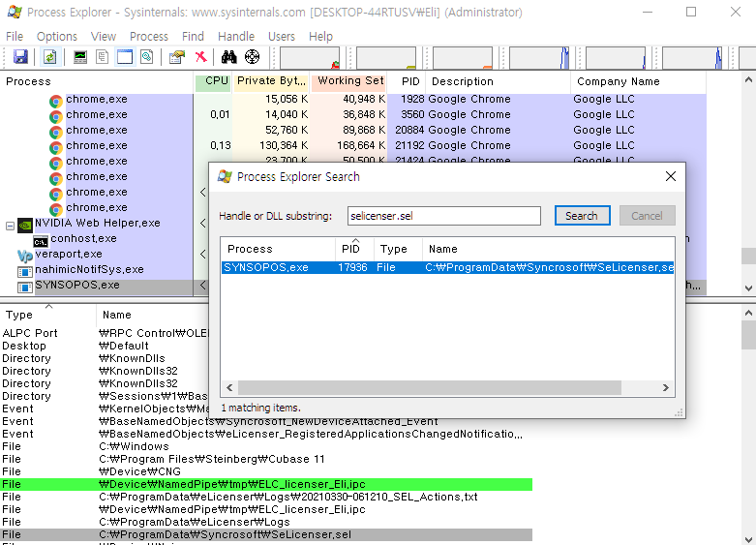Screen dimensions: 756x545
Task: Select the SEL_Actions.txt log handle row
Action: click(x=266, y=497)
